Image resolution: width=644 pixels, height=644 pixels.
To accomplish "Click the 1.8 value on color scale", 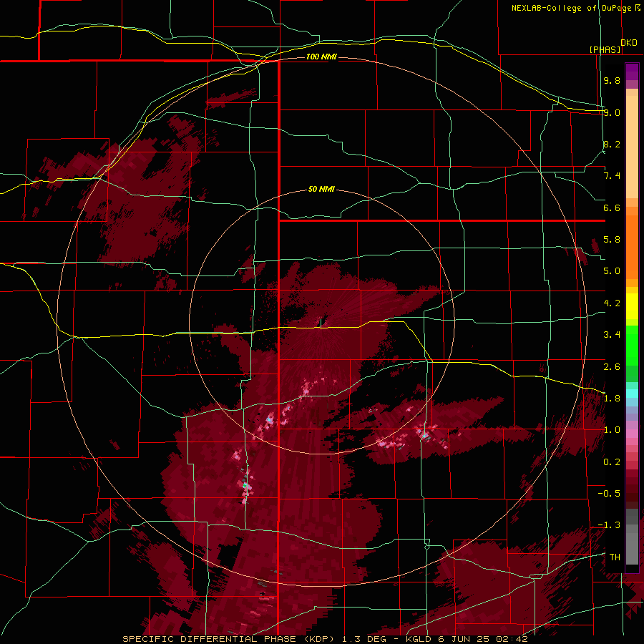I will point(612,399).
